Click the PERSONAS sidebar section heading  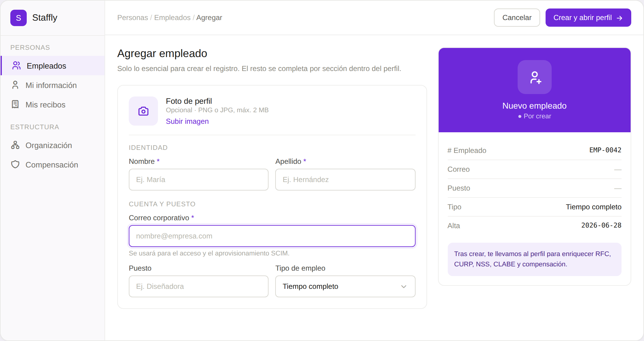coord(30,48)
